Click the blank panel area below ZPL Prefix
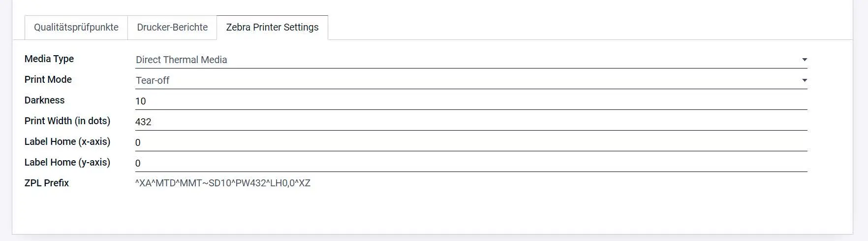 click(x=432, y=212)
